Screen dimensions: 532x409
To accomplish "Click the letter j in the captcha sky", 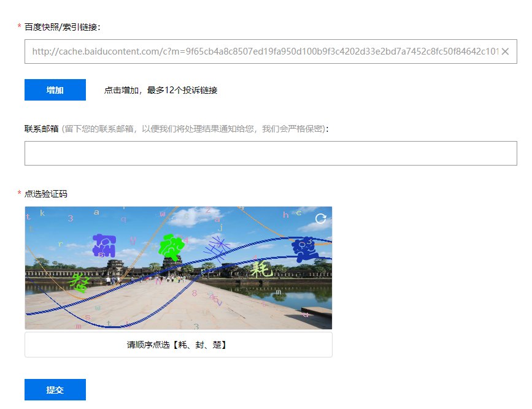I will coord(220,227).
